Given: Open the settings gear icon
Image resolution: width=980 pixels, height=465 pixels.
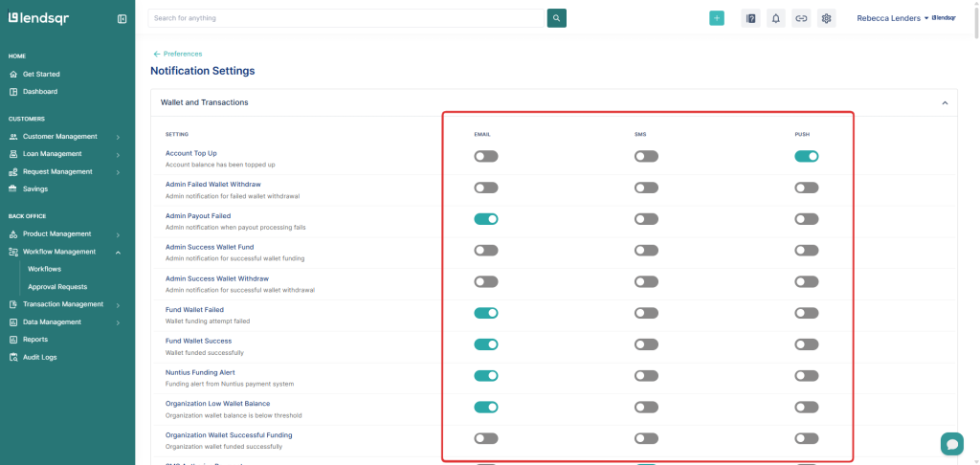Looking at the screenshot, I should tap(827, 18).
